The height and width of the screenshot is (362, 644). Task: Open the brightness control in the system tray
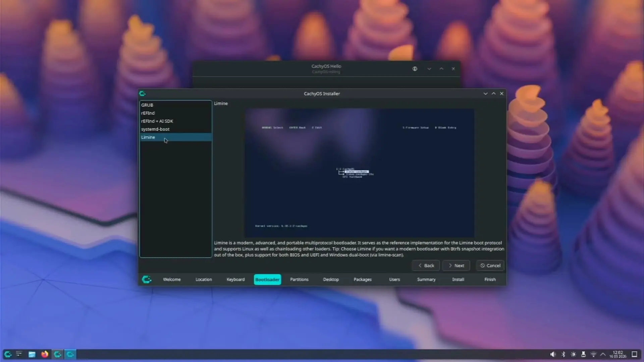coord(574,354)
